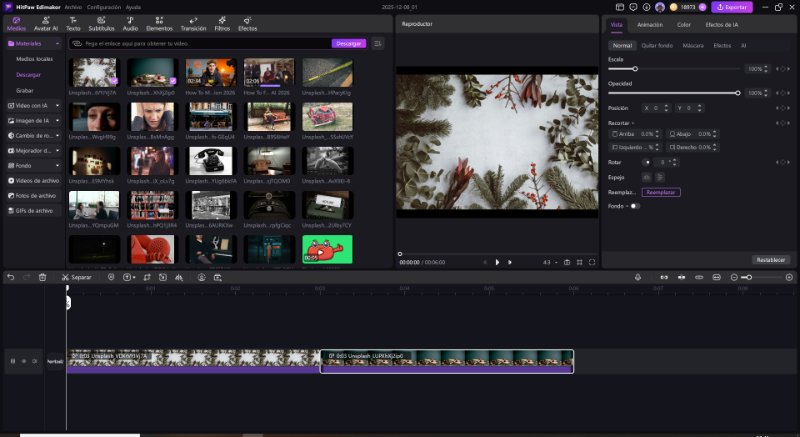Click the undo arrow in timeline toolbar

[11, 277]
